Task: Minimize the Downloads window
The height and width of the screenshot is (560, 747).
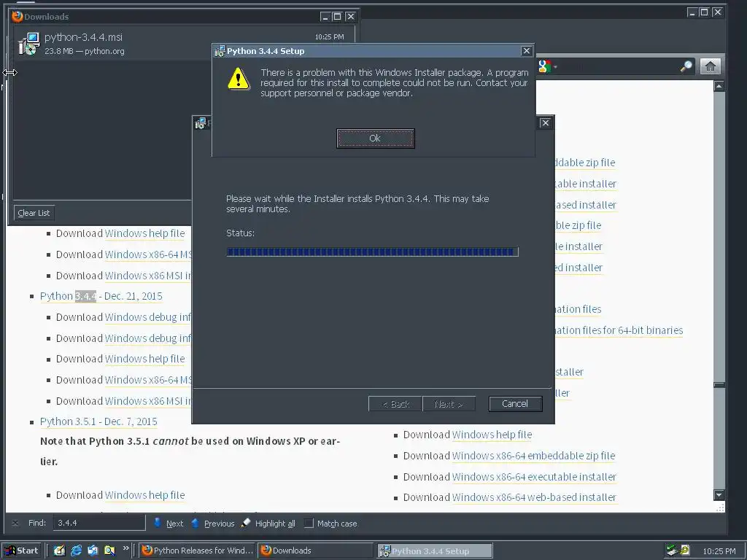Action: pyautogui.click(x=325, y=17)
